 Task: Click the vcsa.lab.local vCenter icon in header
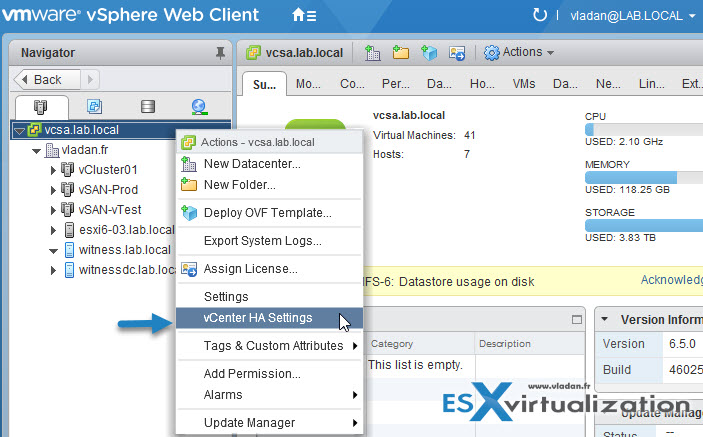253,52
